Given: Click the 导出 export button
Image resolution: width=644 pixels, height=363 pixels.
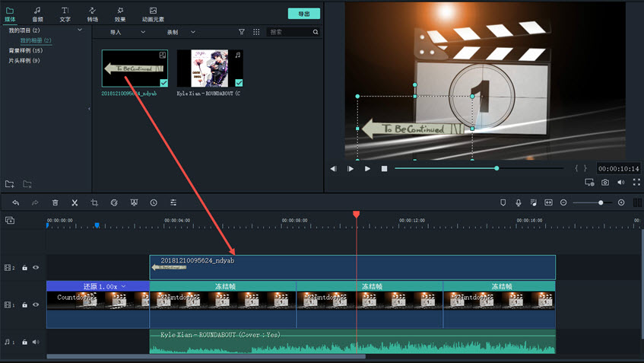Looking at the screenshot, I should click(303, 14).
